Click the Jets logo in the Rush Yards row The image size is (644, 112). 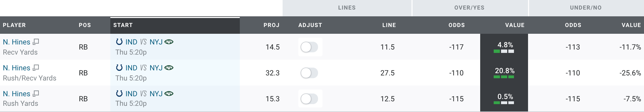pyautogui.click(x=169, y=94)
